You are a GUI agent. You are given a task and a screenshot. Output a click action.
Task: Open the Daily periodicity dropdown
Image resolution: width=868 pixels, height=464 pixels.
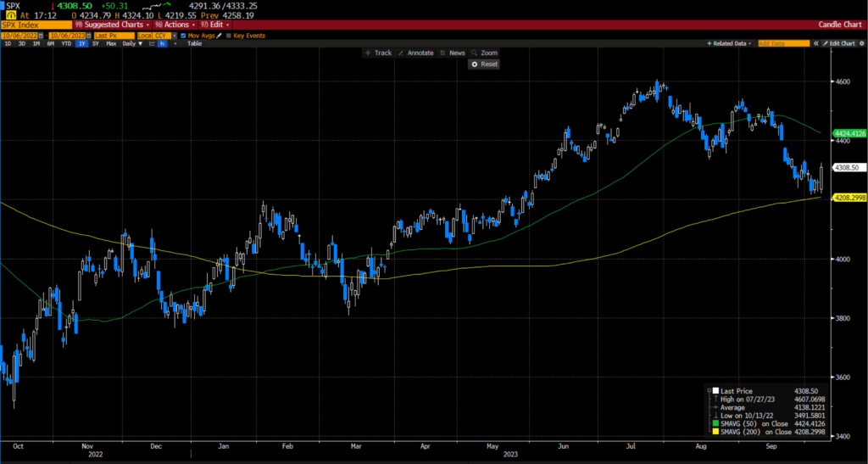pos(130,43)
